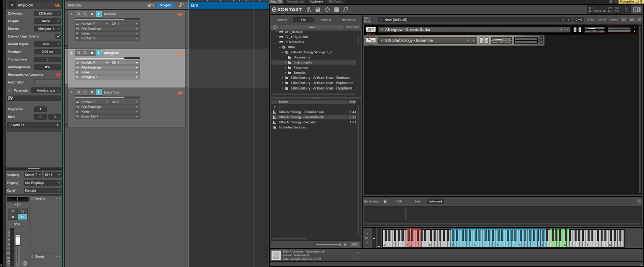The height and width of the screenshot is (267, 644).
Task: Mute the Afterglow track
Action: 78,53
